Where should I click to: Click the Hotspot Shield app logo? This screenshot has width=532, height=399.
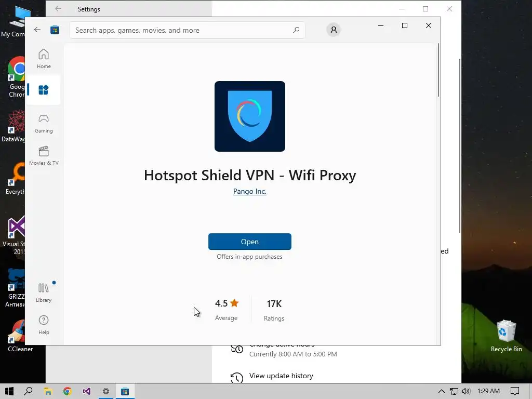(250, 116)
